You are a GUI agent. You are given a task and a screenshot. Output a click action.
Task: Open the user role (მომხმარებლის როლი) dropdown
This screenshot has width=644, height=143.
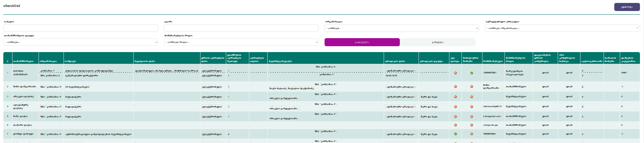point(241,42)
